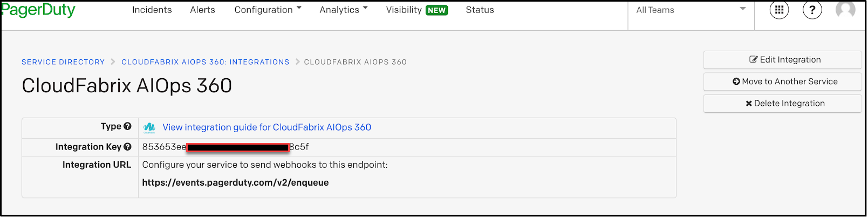868x218 pixels.
Task: Click the Edit Integration button
Action: click(782, 60)
